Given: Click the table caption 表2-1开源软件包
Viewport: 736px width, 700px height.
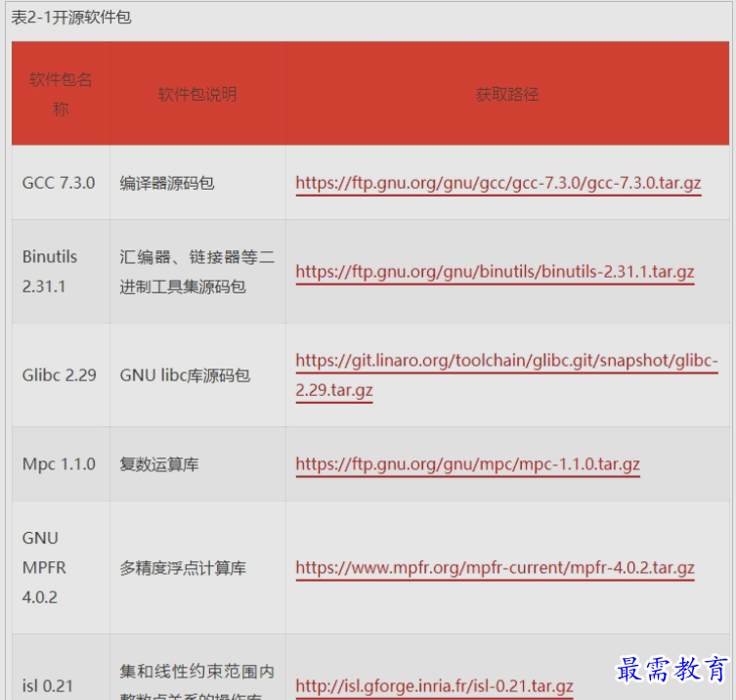Looking at the screenshot, I should click(71, 18).
